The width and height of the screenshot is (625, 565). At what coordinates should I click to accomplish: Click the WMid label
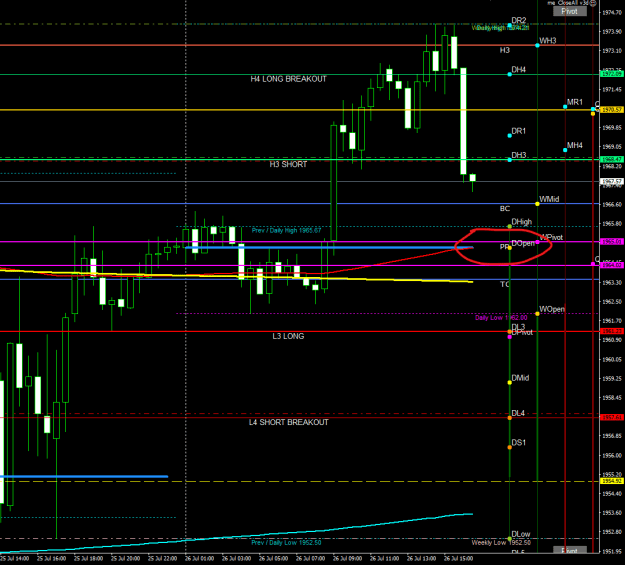(549, 199)
